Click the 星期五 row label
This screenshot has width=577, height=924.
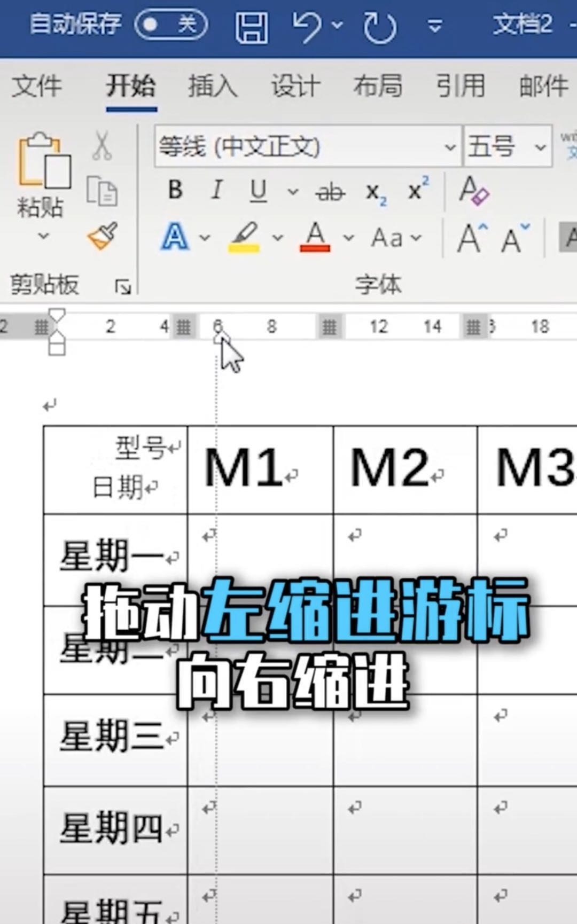coord(111,911)
